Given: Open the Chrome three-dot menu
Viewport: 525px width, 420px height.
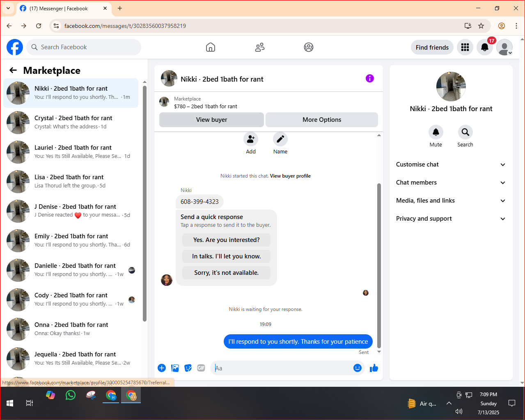Looking at the screenshot, I should click(x=516, y=26).
